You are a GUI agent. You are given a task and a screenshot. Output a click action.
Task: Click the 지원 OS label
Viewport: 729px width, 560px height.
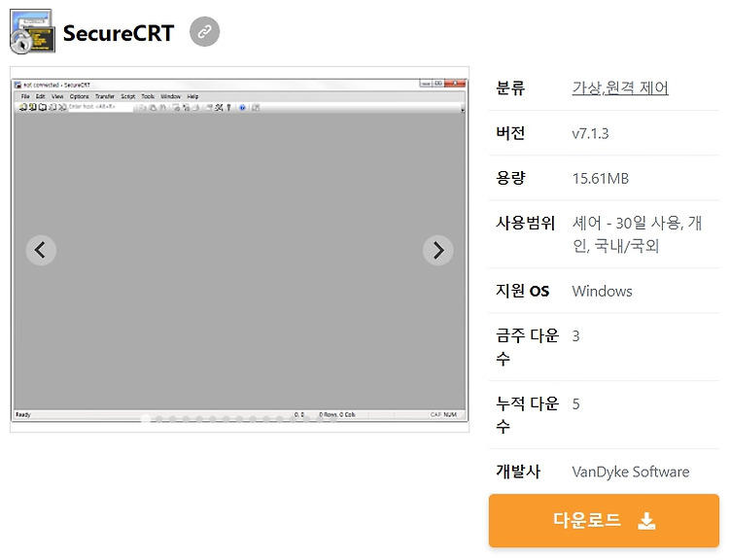pyautogui.click(x=523, y=291)
